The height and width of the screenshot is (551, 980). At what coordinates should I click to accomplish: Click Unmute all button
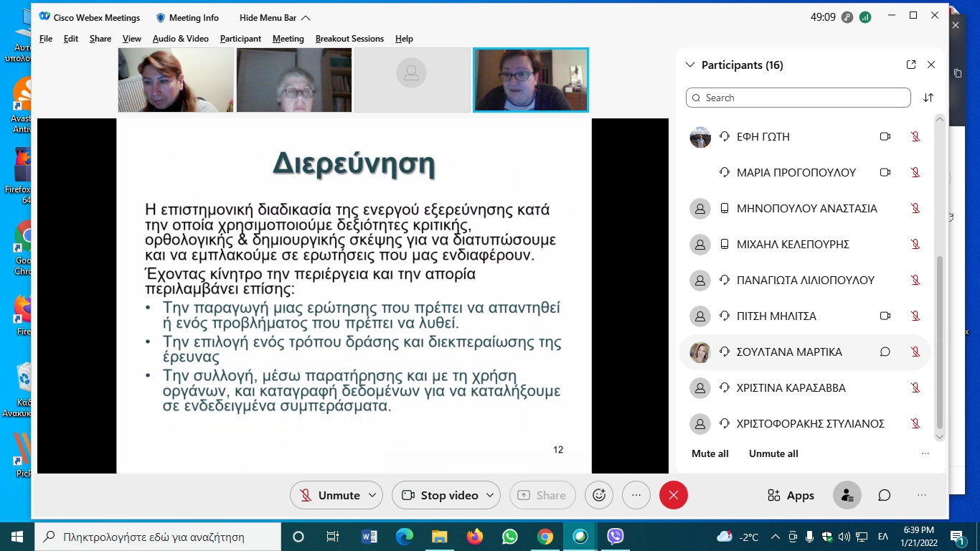(773, 453)
